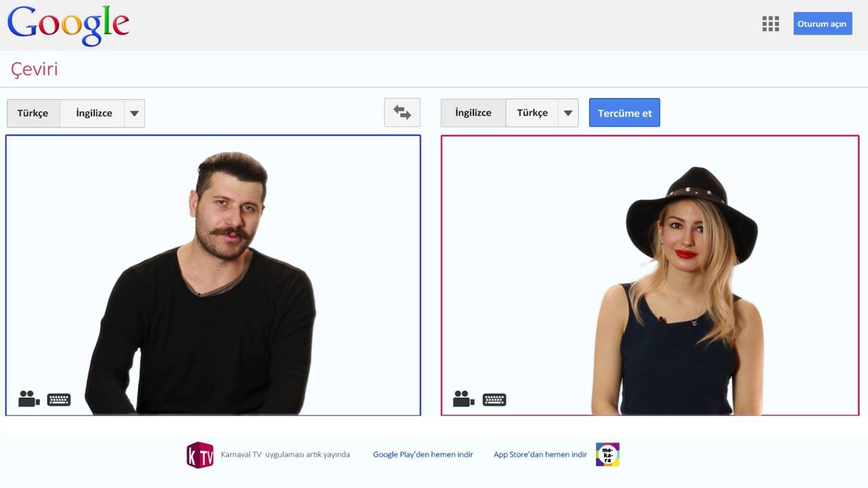Click the Çeviri page title
The width and height of the screenshot is (868, 488).
pyautogui.click(x=34, y=69)
